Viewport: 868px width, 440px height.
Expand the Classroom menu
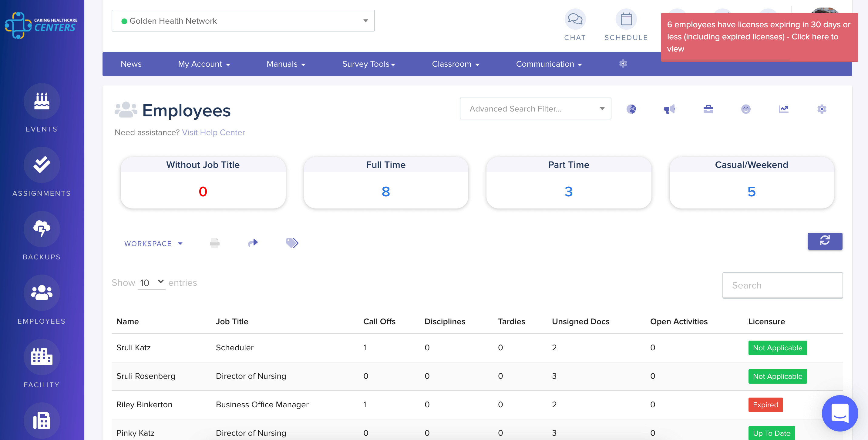455,64
